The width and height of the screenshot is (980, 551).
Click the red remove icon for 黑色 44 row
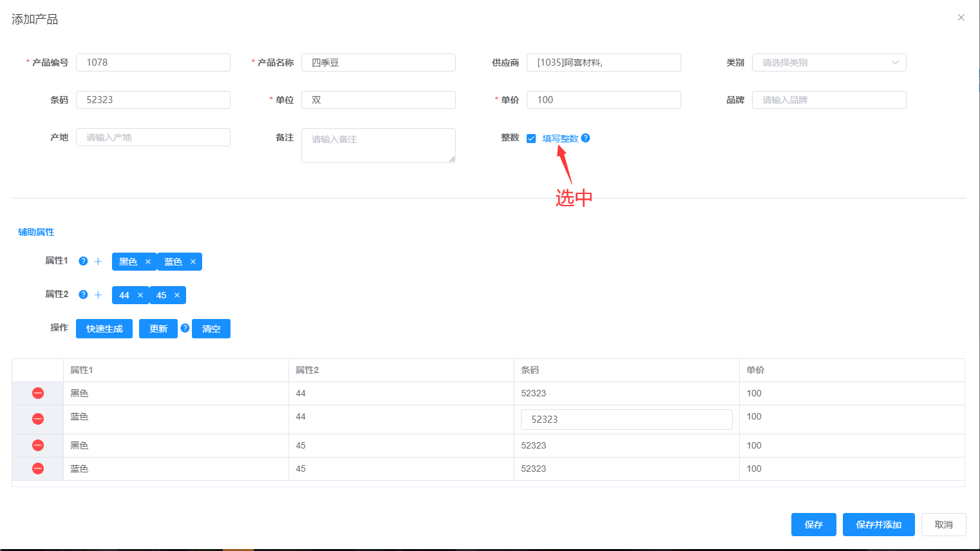coord(38,393)
